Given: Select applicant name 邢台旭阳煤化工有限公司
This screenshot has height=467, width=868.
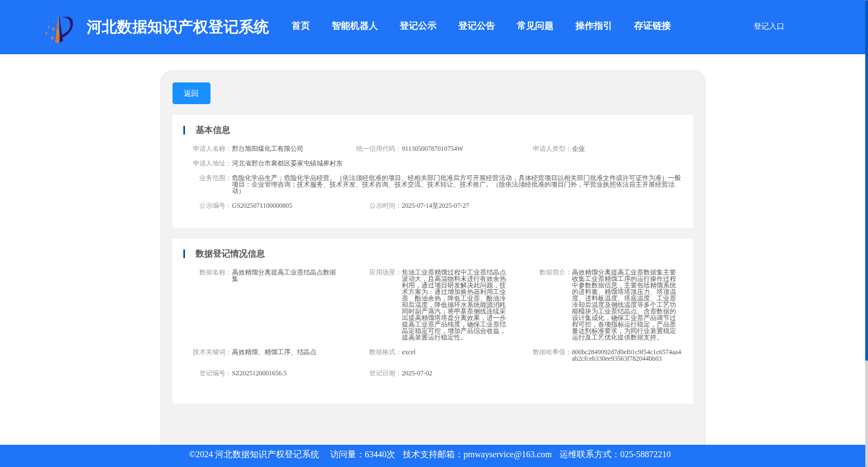Looking at the screenshot, I should click(267, 149).
